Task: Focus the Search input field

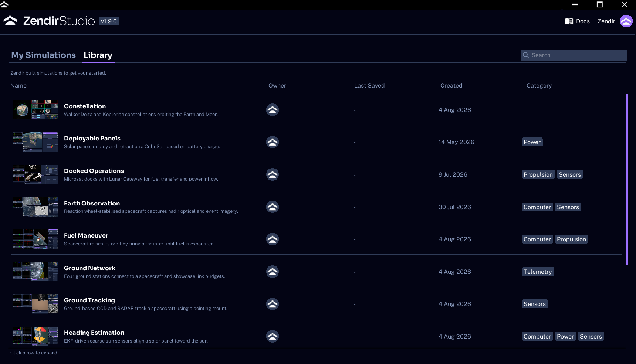Action: tap(574, 55)
